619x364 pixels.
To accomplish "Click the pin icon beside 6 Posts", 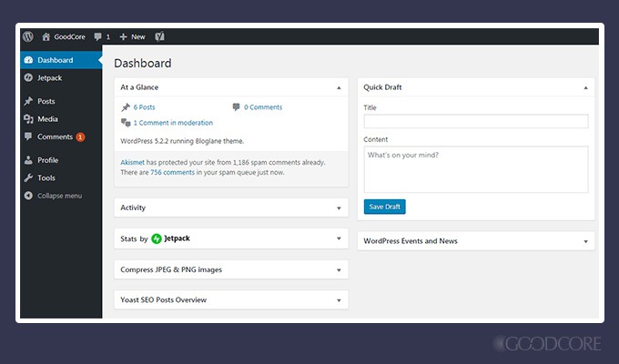I will [x=126, y=107].
